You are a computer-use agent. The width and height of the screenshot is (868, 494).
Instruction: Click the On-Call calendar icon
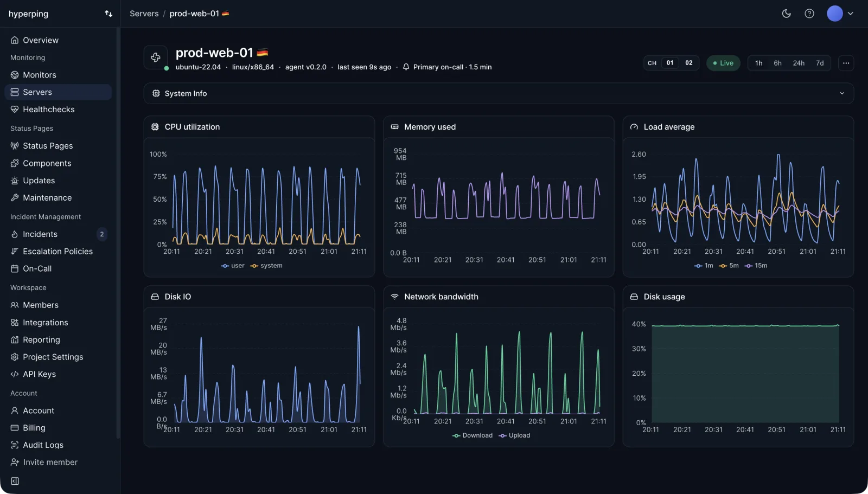coord(15,269)
